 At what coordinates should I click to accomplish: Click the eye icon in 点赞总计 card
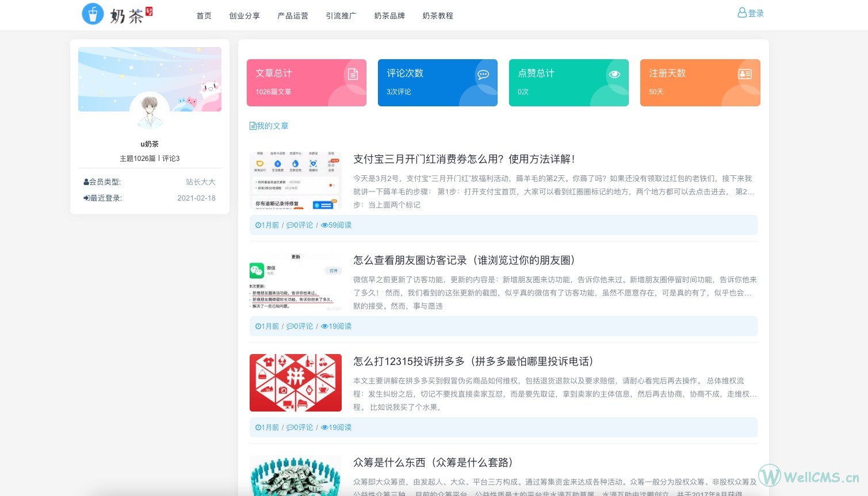[614, 74]
